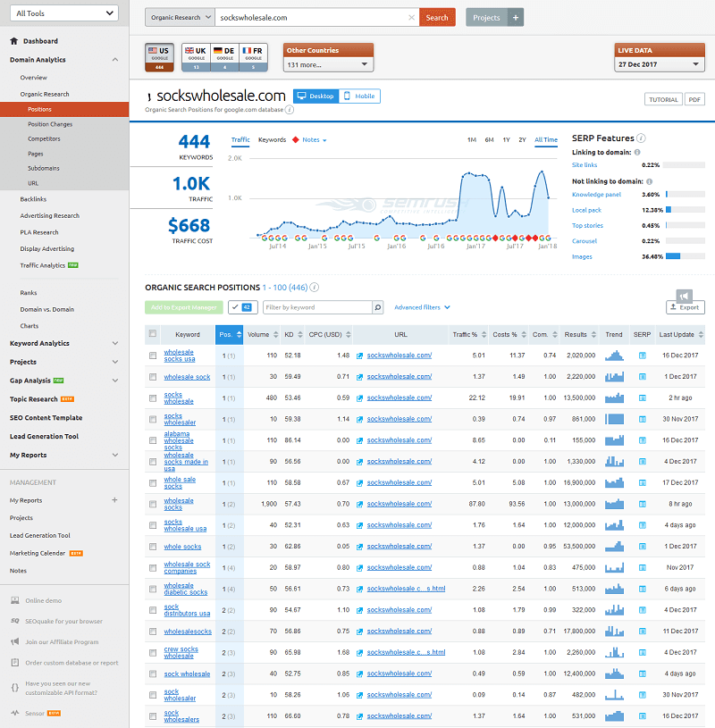The width and height of the screenshot is (715, 728).
Task: View SERP snapshot icon for socks wholesale row
Action: tap(642, 397)
